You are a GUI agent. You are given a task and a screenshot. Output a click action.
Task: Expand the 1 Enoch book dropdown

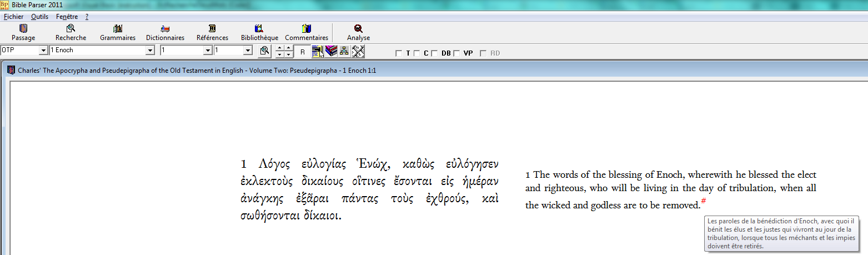pyautogui.click(x=150, y=51)
